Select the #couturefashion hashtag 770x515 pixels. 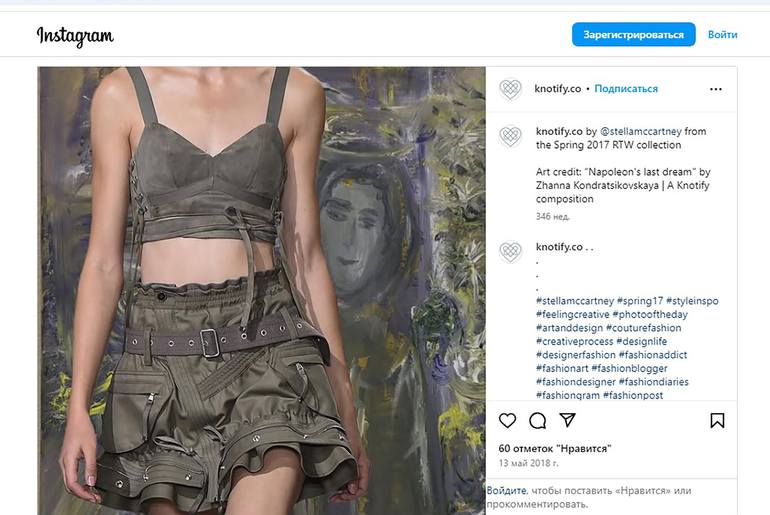(640, 328)
